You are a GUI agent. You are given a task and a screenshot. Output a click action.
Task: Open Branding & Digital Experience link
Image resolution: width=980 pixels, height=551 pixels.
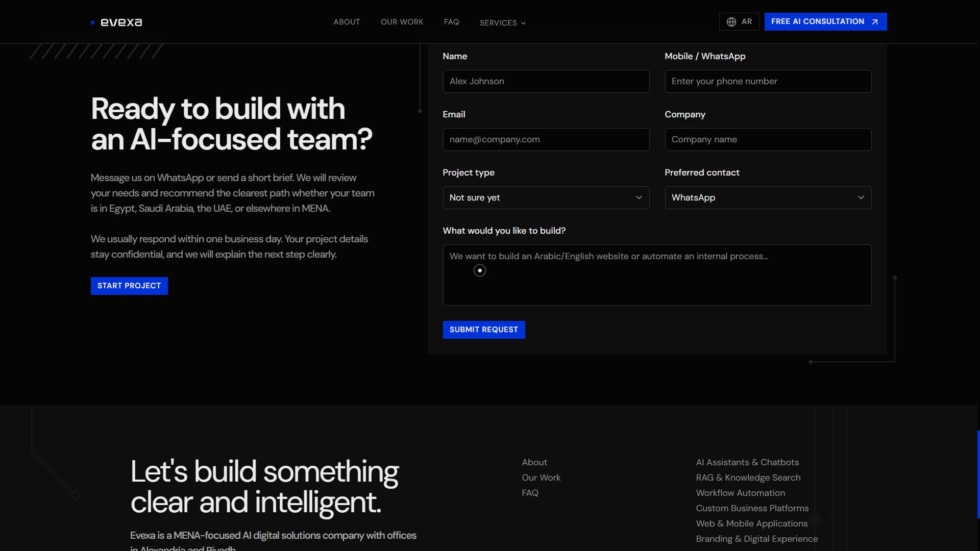(756, 539)
